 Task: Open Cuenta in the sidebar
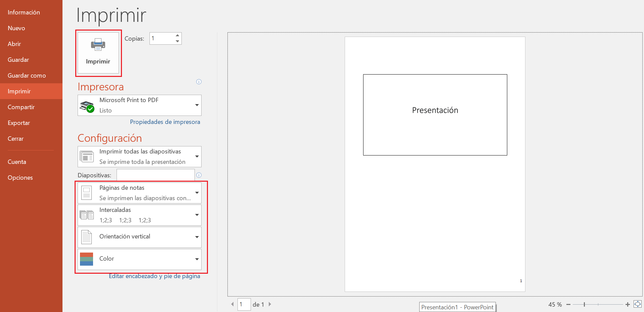(x=31, y=162)
